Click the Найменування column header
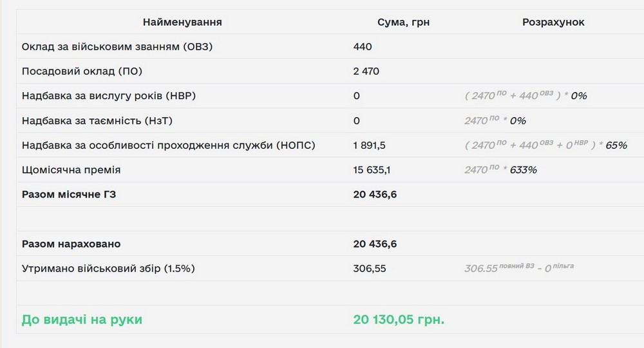 pos(182,22)
